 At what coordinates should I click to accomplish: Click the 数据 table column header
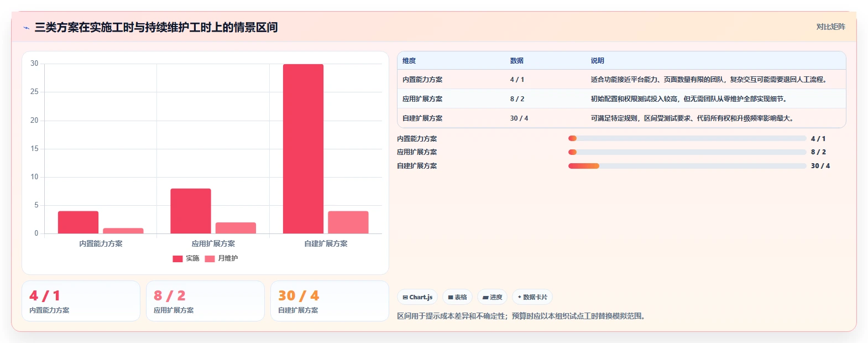(517, 61)
